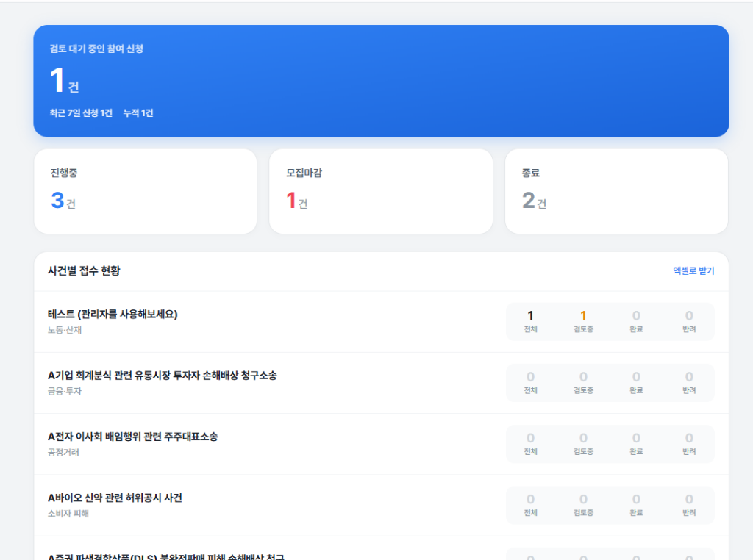The width and height of the screenshot is (753, 560).
Task: Open the 검토 대기 중인 참여 신청 blue banner card
Action: click(382, 81)
